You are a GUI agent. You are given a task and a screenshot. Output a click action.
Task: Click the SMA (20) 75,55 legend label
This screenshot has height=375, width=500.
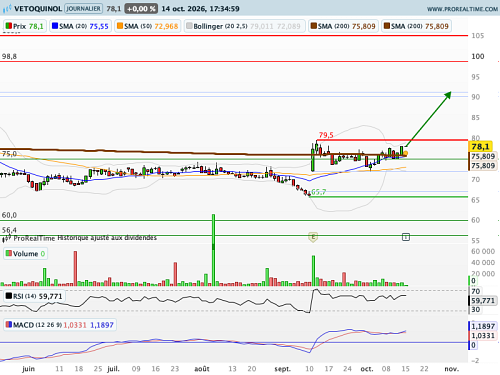(x=80, y=26)
